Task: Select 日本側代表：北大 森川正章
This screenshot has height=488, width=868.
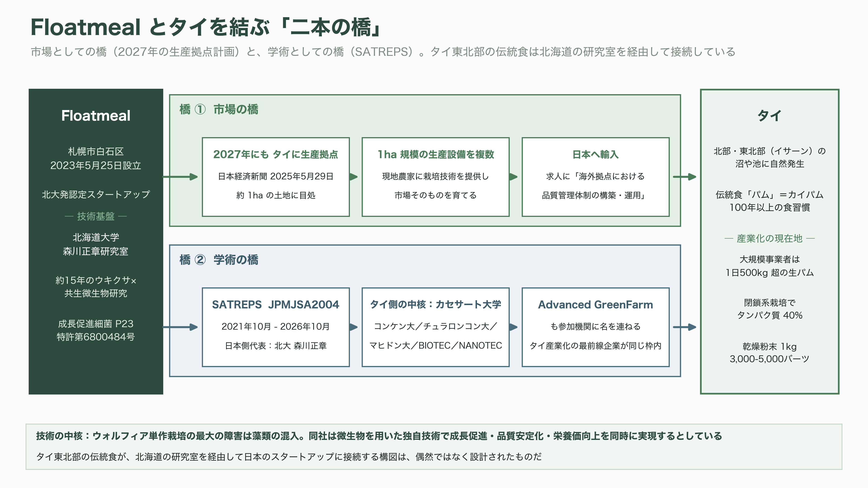Action: 276,345
